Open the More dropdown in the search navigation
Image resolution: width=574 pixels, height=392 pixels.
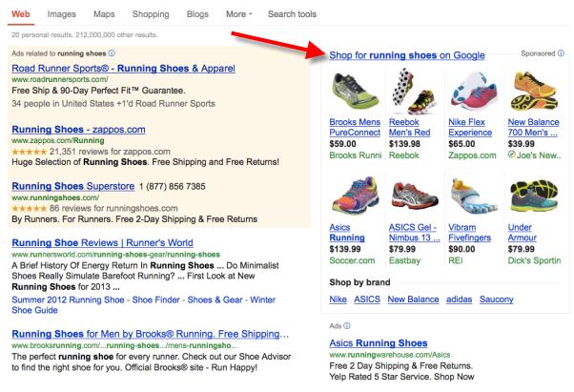coord(239,14)
